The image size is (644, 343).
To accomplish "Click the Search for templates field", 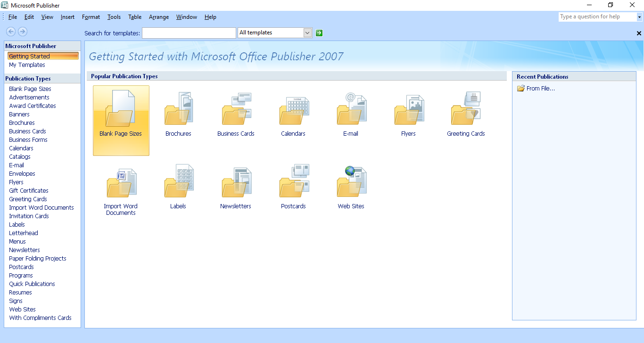I will point(189,33).
